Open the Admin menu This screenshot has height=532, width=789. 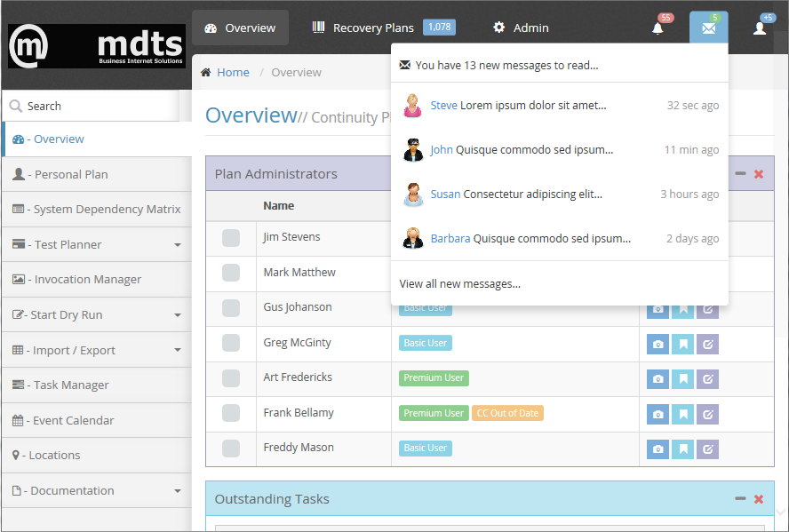click(x=521, y=28)
